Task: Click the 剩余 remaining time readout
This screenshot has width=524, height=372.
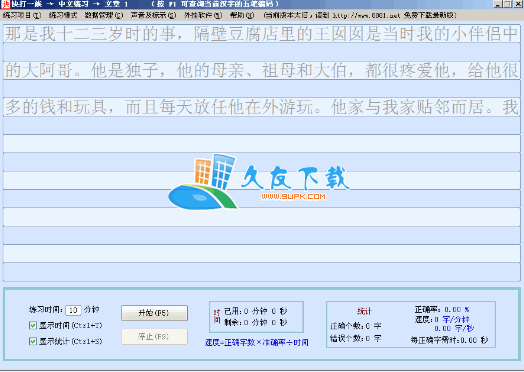Action: click(x=256, y=323)
